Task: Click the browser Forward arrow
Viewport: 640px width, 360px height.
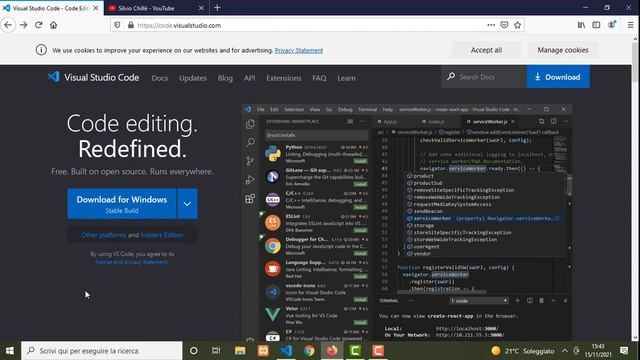Action: pyautogui.click(x=23, y=25)
